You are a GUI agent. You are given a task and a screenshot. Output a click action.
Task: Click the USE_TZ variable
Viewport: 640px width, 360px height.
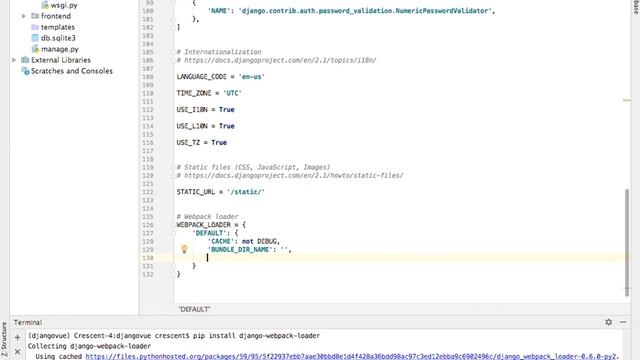pyautogui.click(x=188, y=142)
